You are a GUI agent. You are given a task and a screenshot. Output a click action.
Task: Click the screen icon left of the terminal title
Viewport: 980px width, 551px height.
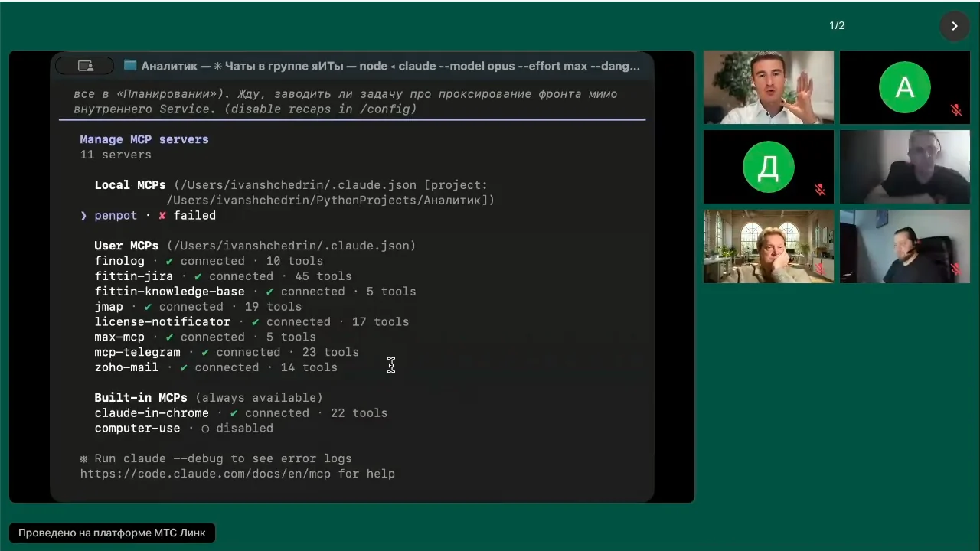click(85, 66)
